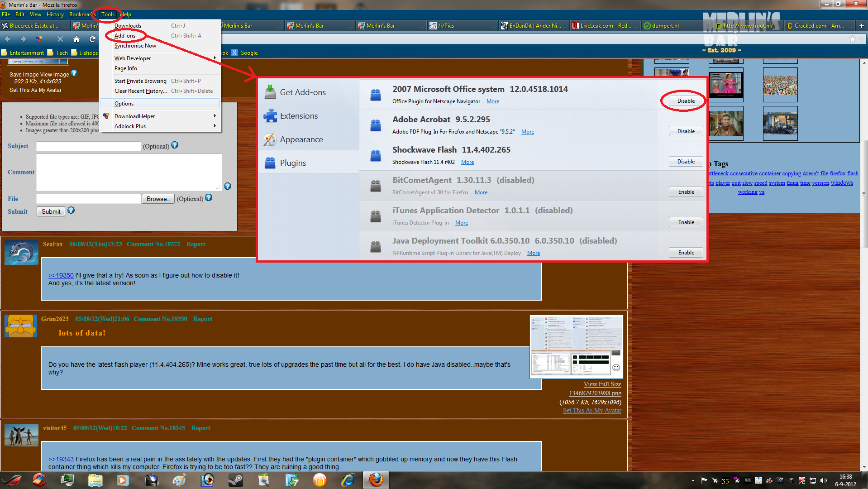Disable the Shockwave Flash plugin
Viewport: 868px width, 489px height.
click(x=686, y=162)
